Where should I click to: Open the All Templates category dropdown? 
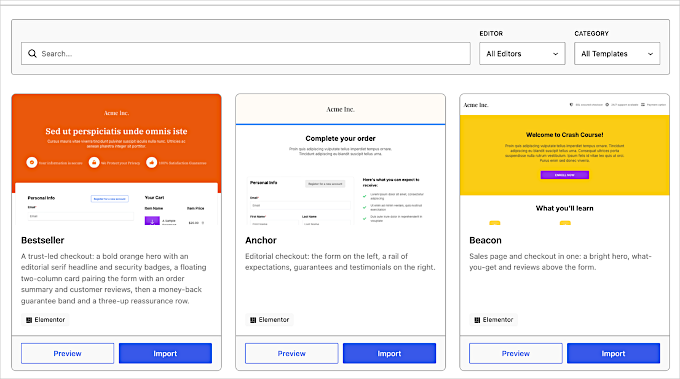[x=617, y=53]
